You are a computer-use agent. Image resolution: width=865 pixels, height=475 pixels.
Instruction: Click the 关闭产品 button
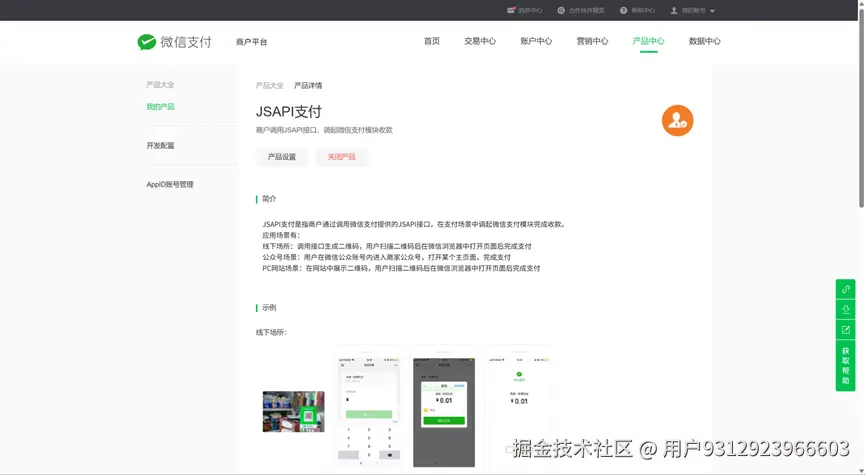(x=341, y=157)
